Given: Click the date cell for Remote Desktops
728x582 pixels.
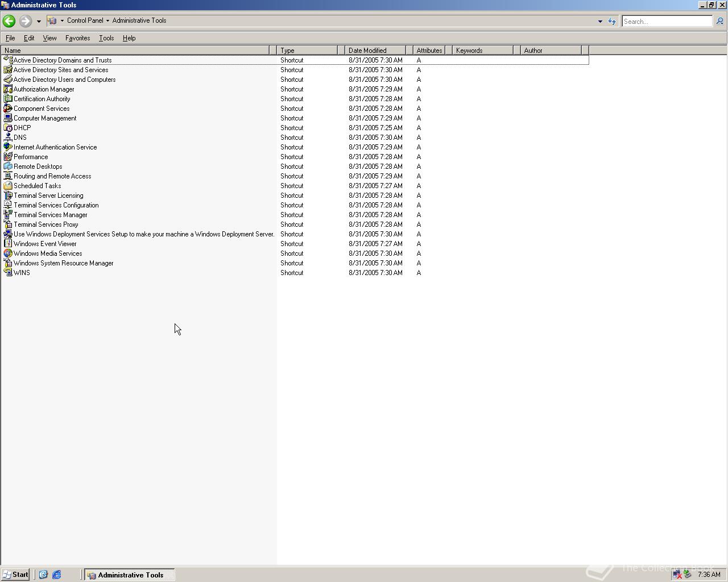Looking at the screenshot, I should coord(375,167).
